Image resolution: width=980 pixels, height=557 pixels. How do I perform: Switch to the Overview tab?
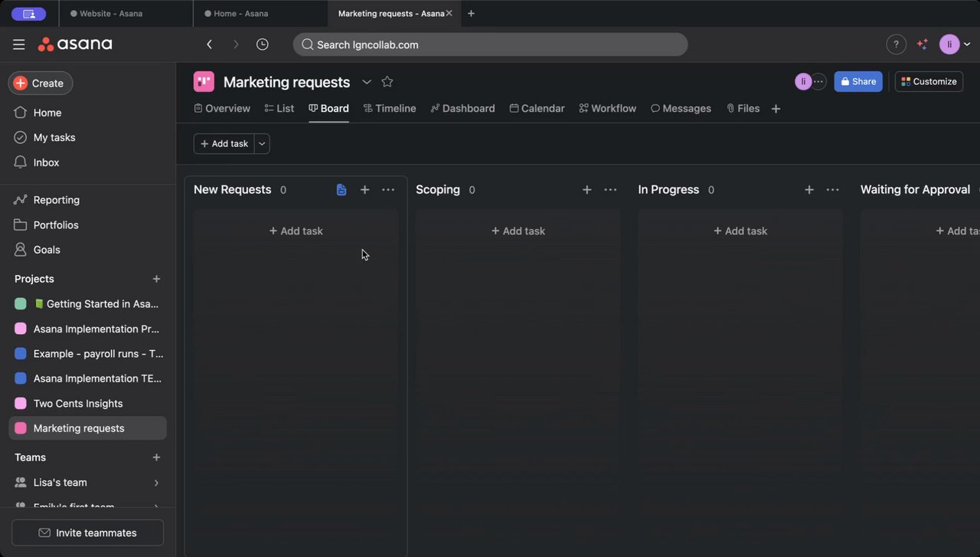pos(222,109)
